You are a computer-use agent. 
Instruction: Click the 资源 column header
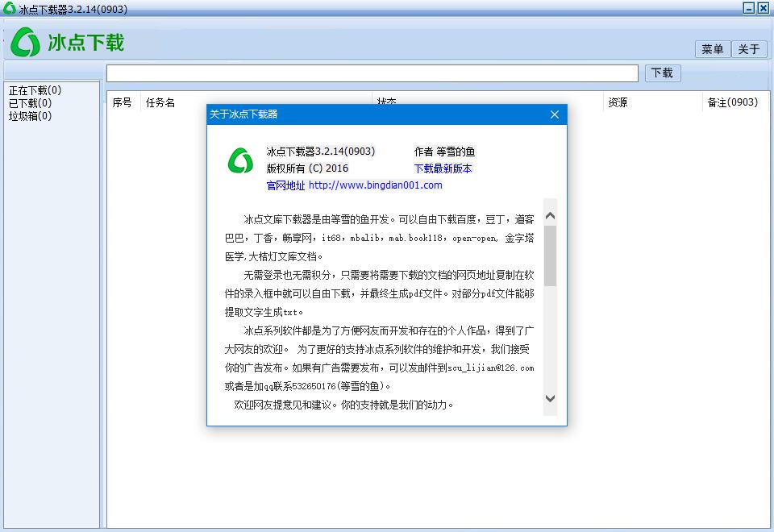618,102
